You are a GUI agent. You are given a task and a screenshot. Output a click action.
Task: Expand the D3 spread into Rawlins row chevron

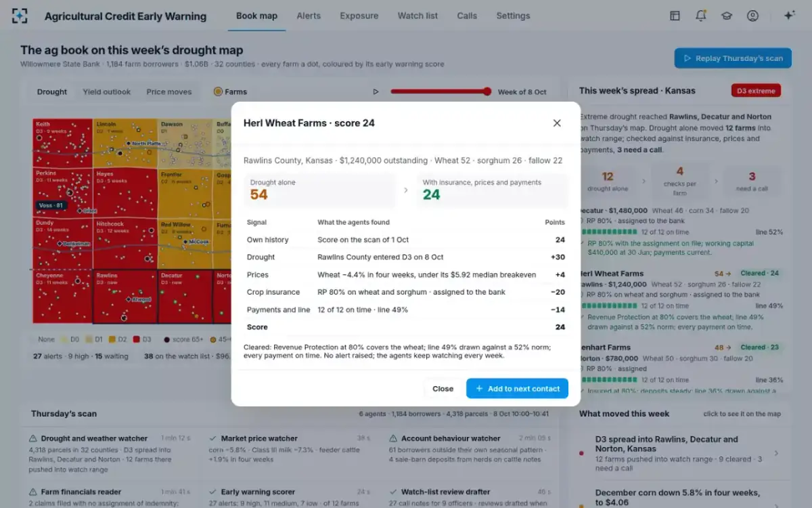point(775,453)
